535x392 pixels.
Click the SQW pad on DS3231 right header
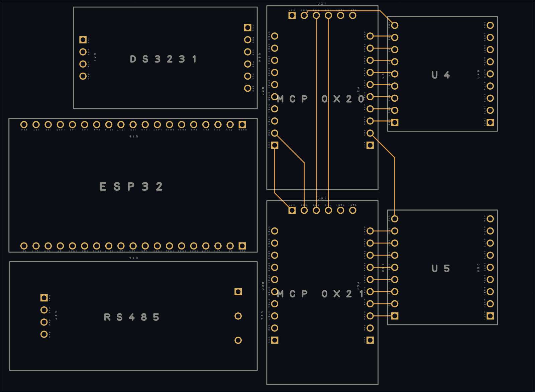tap(247, 40)
